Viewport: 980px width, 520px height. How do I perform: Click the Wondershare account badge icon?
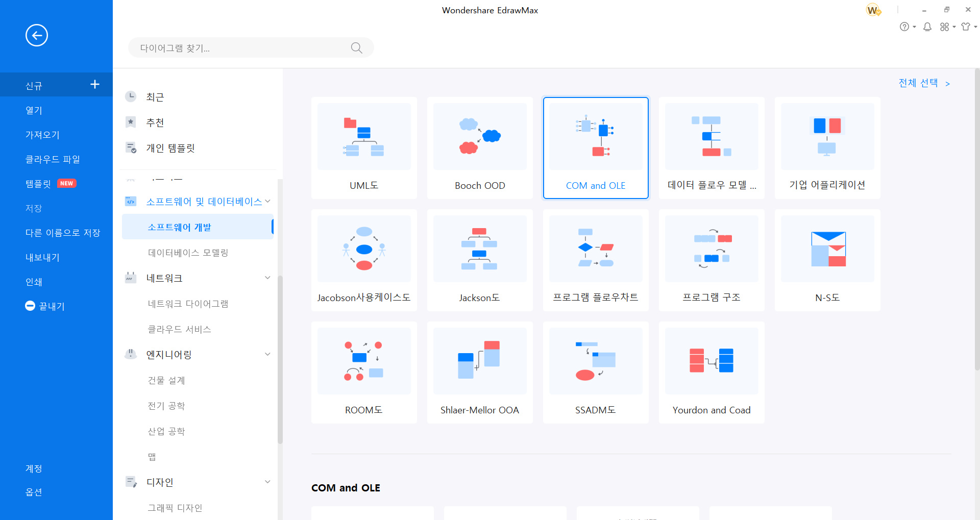[873, 10]
